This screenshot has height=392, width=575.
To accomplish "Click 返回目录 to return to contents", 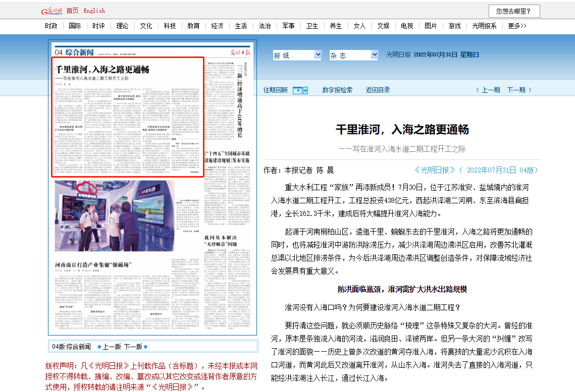I will [x=378, y=90].
